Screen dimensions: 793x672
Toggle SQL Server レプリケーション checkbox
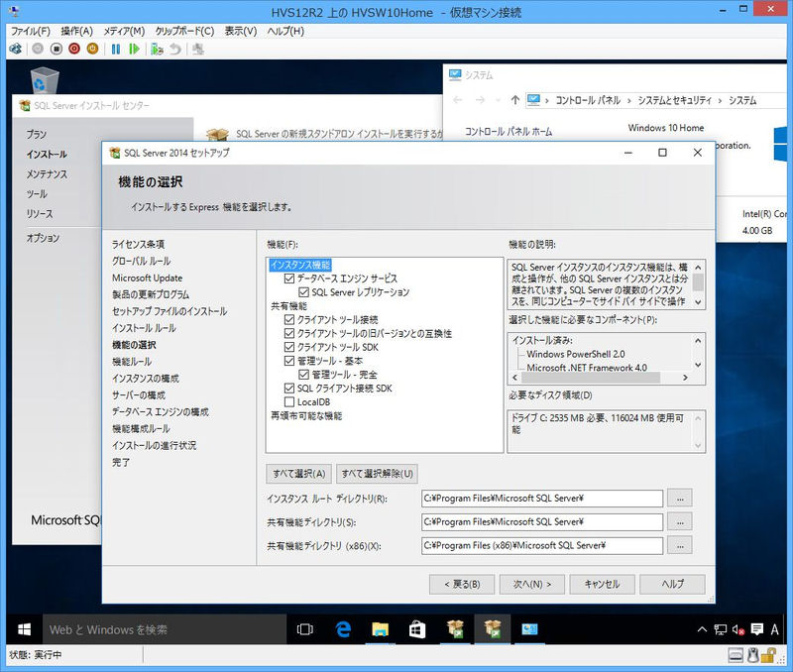coord(304,292)
